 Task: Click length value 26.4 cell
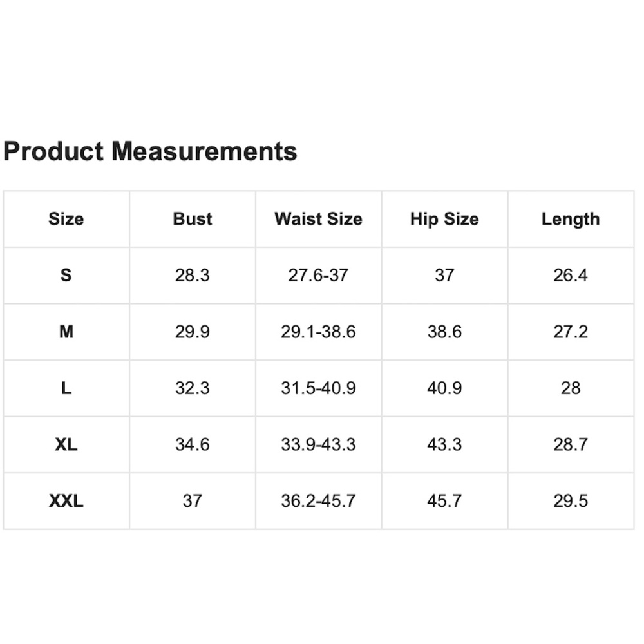571,275
